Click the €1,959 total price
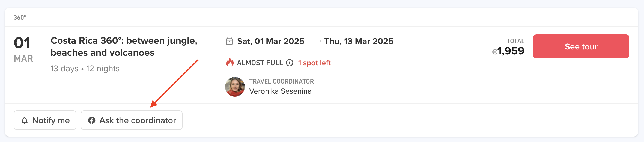 tap(508, 51)
